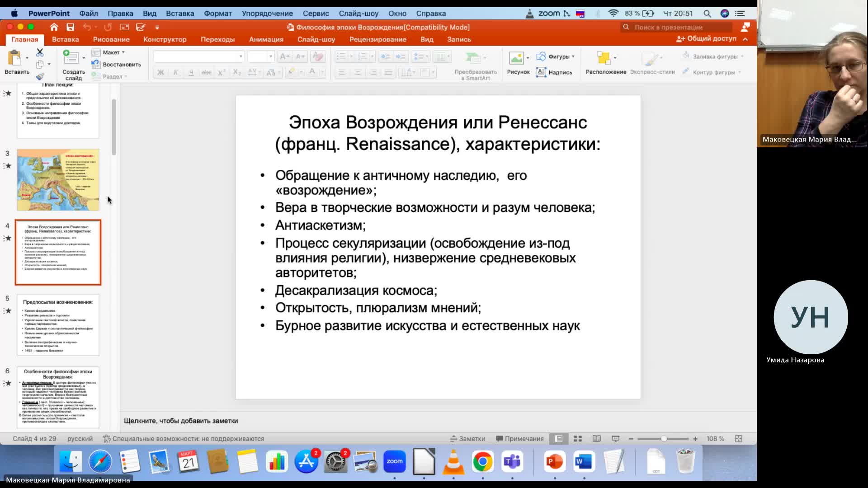Image resolution: width=868 pixels, height=488 pixels.
Task: Save the presentation with the floppy disk icon
Action: (70, 27)
